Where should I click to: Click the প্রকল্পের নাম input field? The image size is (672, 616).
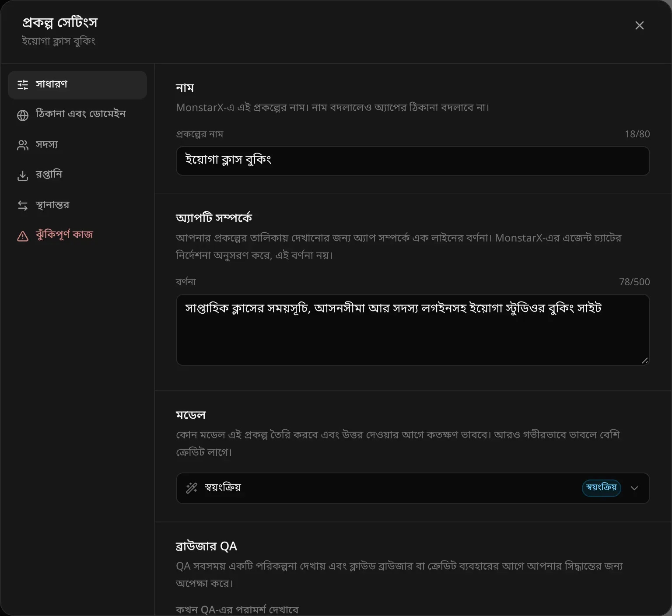[413, 161]
